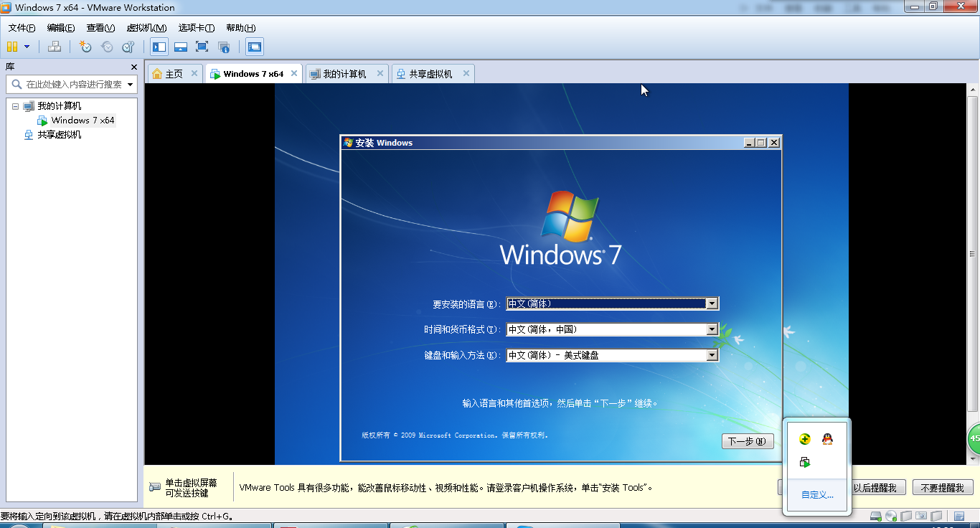This screenshot has width=980, height=528.
Task: Open the 文件(F) menu
Action: (22, 28)
